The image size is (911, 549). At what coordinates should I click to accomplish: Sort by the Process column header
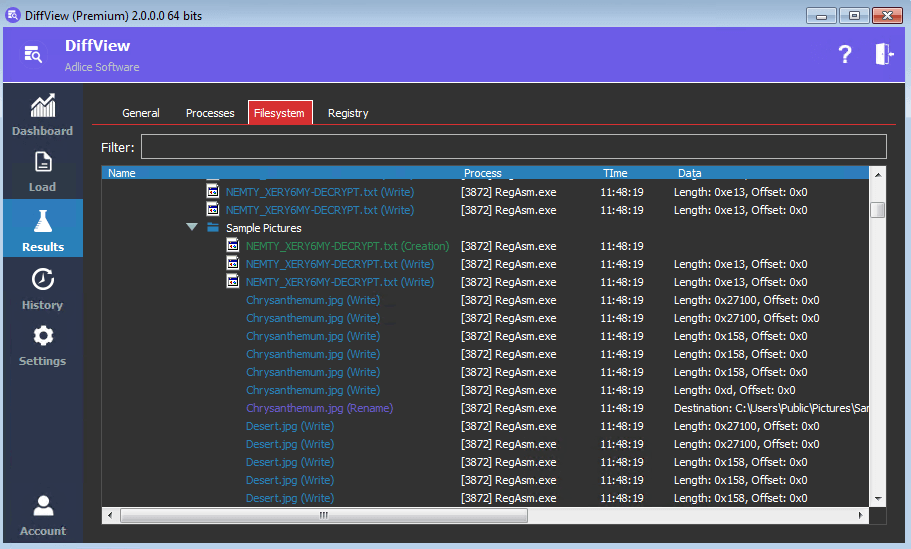[x=483, y=173]
